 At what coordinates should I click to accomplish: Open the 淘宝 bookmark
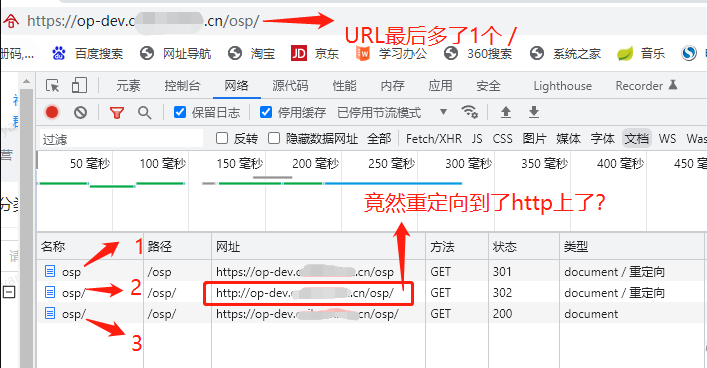(x=252, y=54)
